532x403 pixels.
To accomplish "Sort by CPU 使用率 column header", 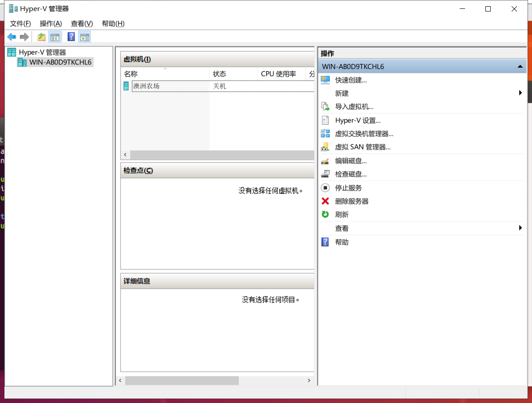I will [x=282, y=74].
